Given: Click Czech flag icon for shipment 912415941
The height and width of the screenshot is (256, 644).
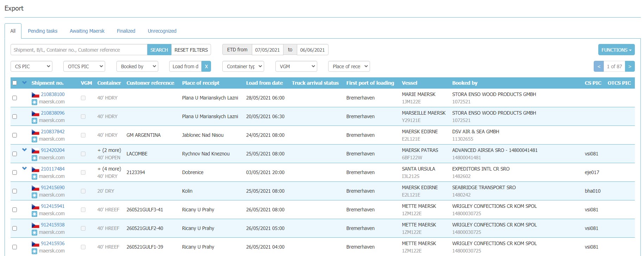Looking at the screenshot, I should pyautogui.click(x=35, y=206).
